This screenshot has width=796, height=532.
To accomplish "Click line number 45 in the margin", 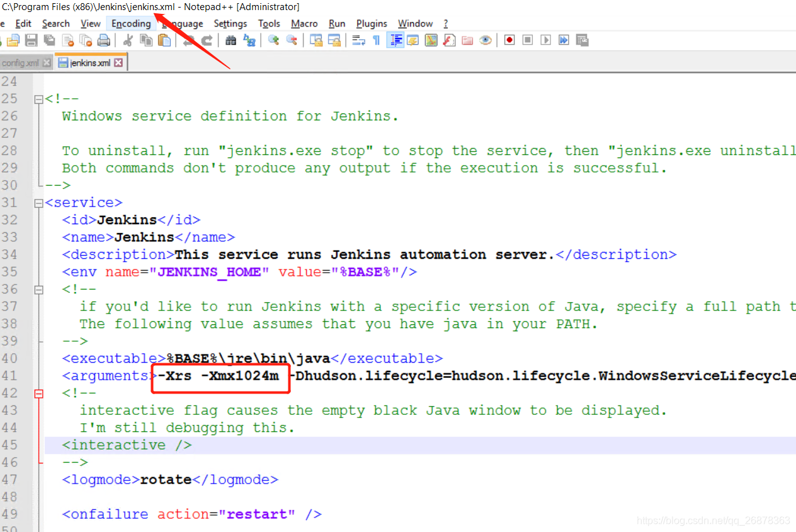I will tap(9, 445).
